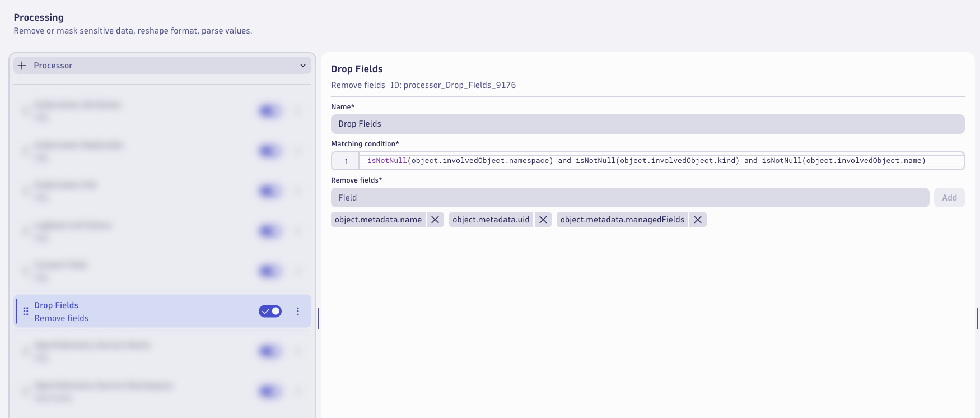The width and height of the screenshot is (980, 418).
Task: Click into the Matching condition editor
Action: point(661,161)
